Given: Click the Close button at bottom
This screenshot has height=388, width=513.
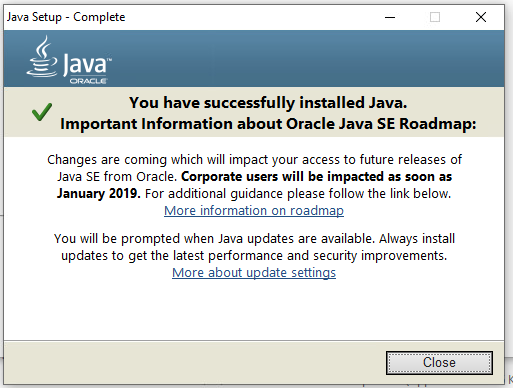Looking at the screenshot, I should pos(439,362).
